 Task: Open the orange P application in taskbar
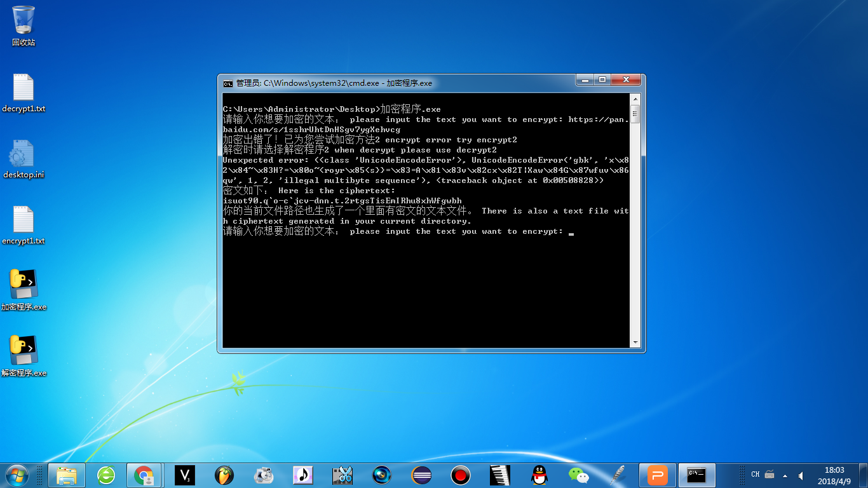click(657, 475)
